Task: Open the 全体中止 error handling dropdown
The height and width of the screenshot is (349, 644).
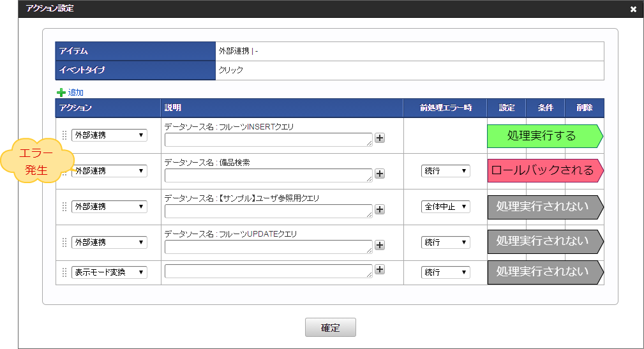Action: [x=446, y=207]
